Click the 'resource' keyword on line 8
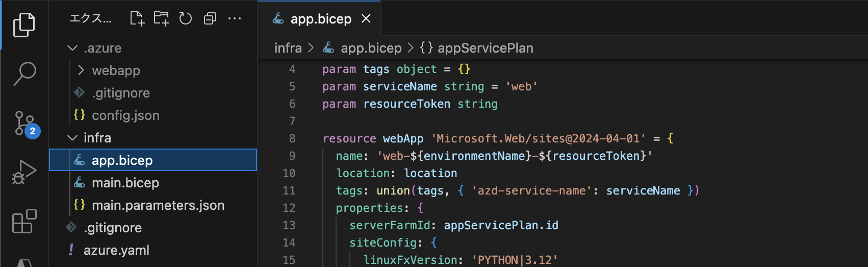 click(349, 138)
